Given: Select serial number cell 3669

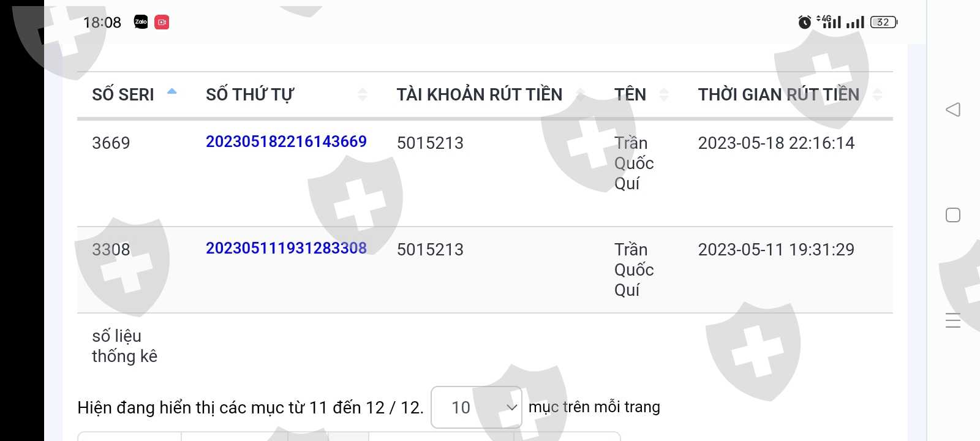Looking at the screenshot, I should click(x=111, y=143).
